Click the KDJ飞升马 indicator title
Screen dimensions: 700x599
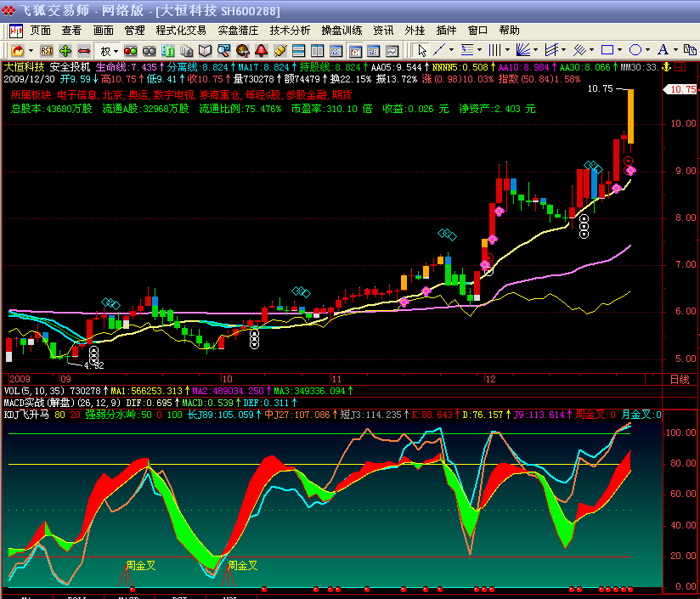(x=26, y=415)
